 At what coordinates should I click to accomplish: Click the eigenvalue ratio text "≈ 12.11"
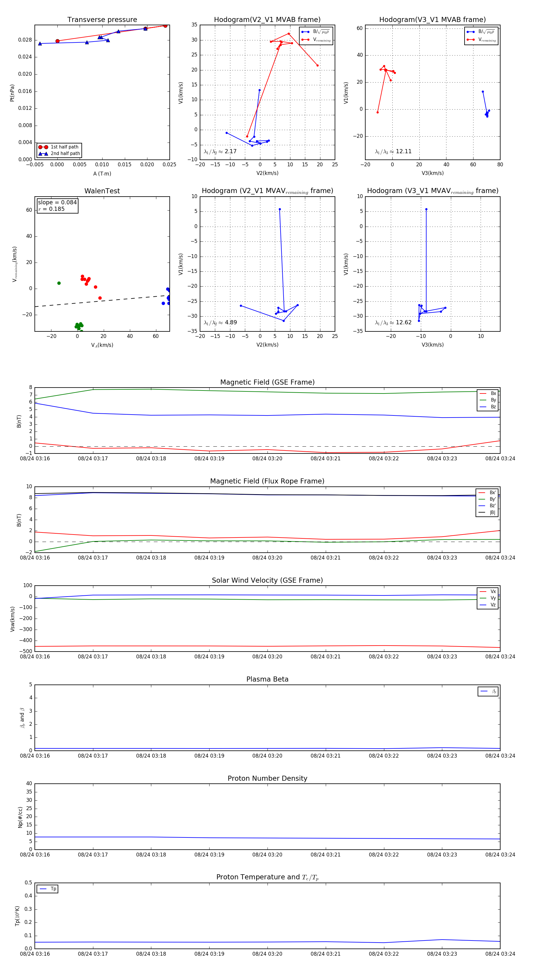tap(400, 151)
